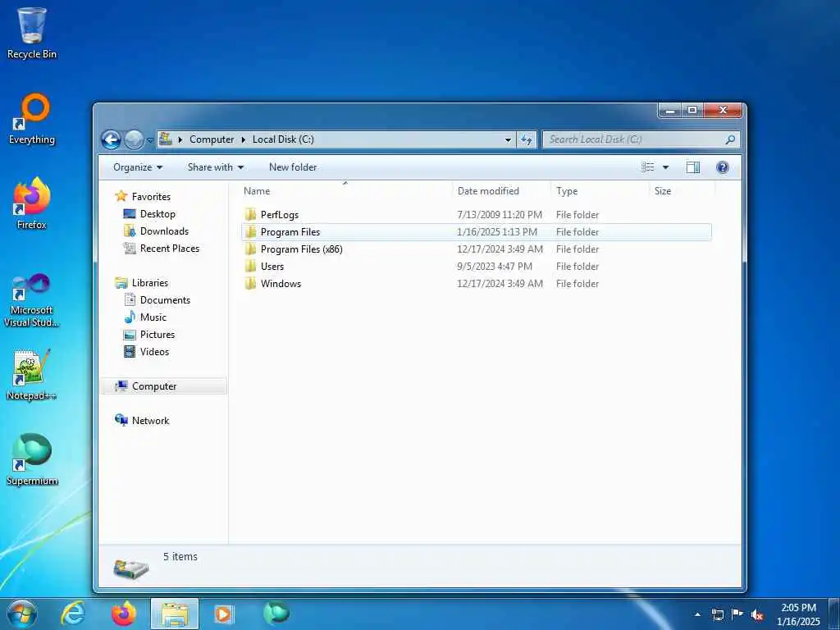Click PerfLogs folder icon
The image size is (840, 630).
[x=250, y=215]
